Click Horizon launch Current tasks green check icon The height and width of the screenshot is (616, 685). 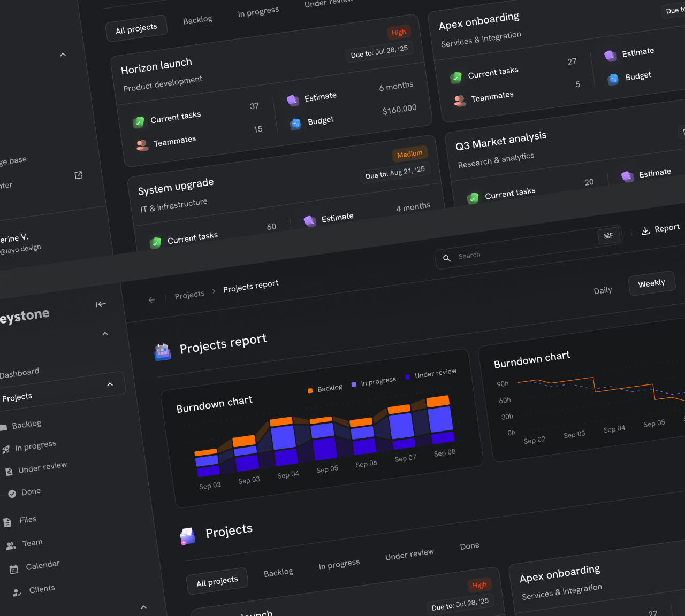coord(139,122)
